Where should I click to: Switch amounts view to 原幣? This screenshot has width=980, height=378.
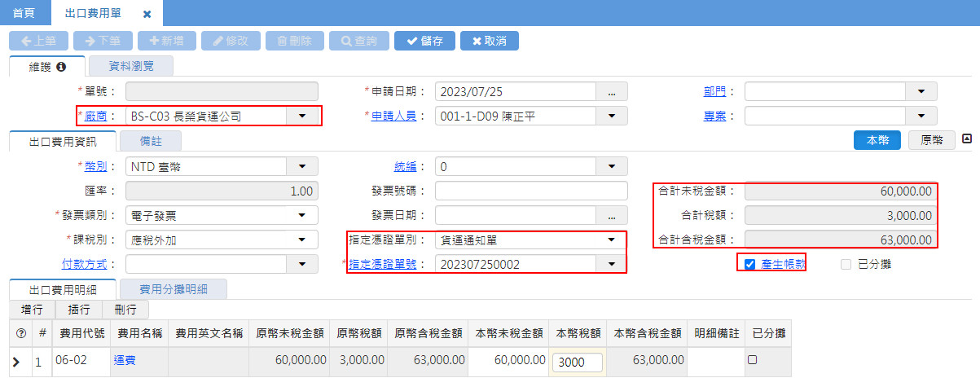tap(931, 140)
